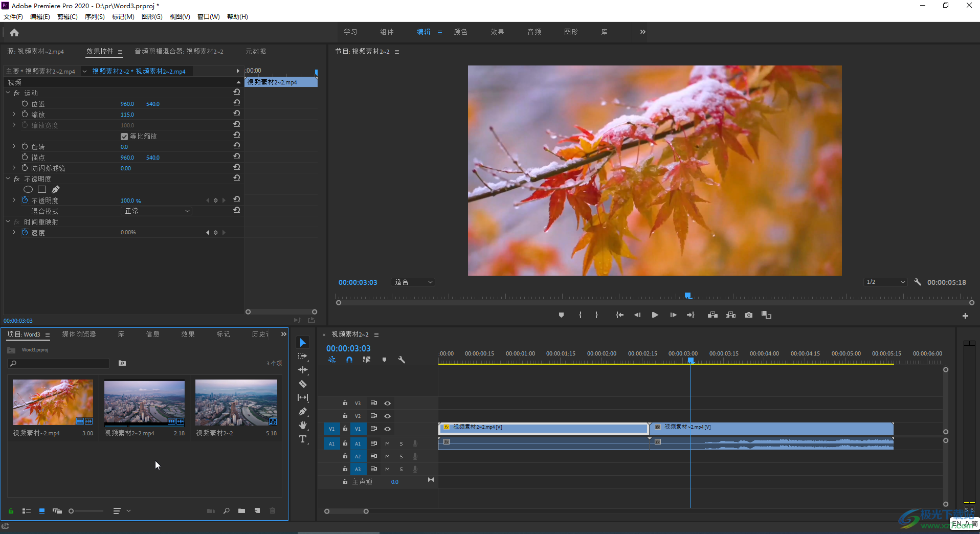Open playback resolution 1/2 dropdown

tap(886, 282)
